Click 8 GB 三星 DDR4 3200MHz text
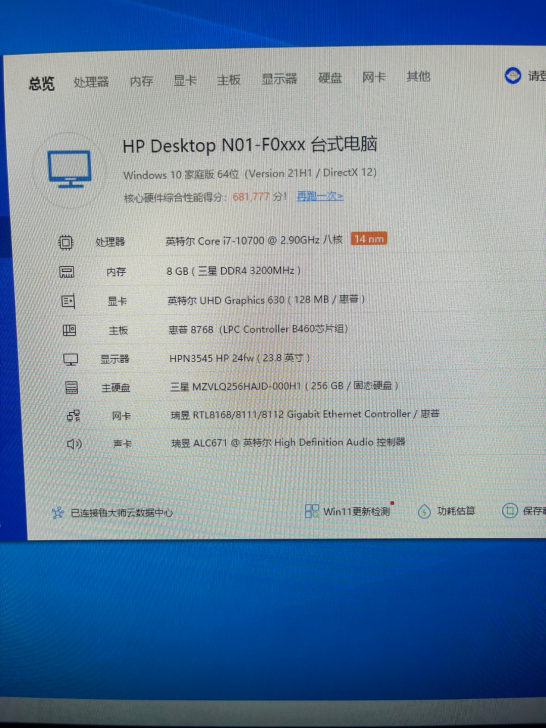This screenshot has height=728, width=546. tap(234, 270)
